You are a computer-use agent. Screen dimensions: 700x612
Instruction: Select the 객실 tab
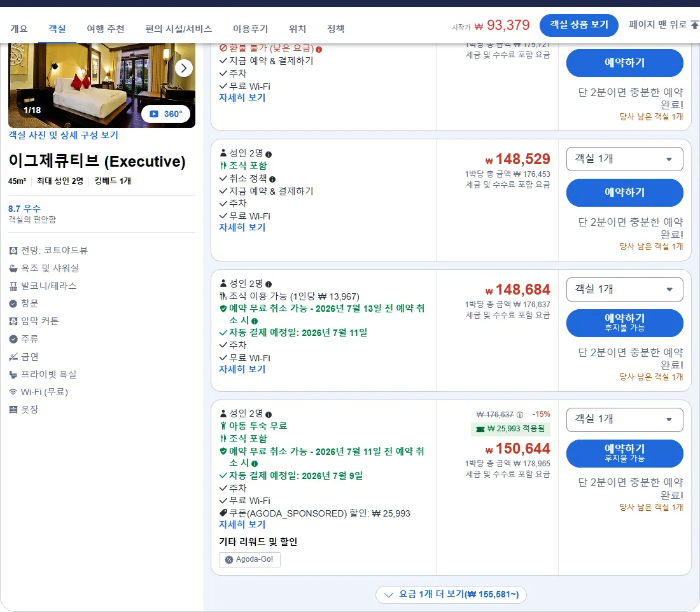pos(57,29)
